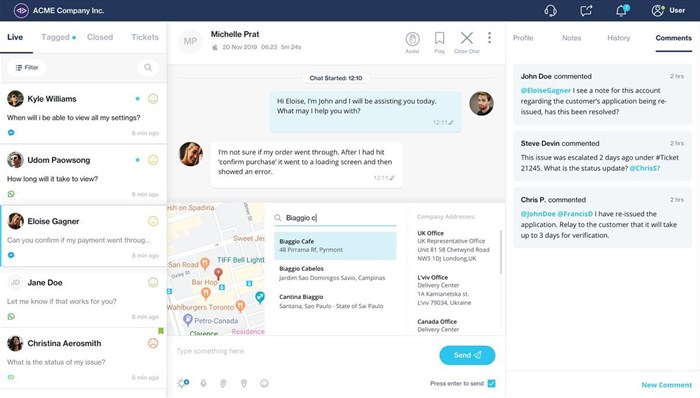This screenshot has width=700, height=398.
Task: Click the Close Chat X icon
Action: (x=467, y=38)
